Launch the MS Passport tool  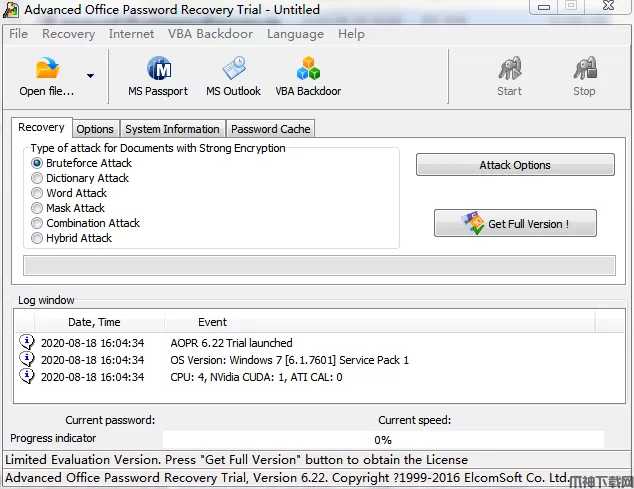click(x=158, y=76)
